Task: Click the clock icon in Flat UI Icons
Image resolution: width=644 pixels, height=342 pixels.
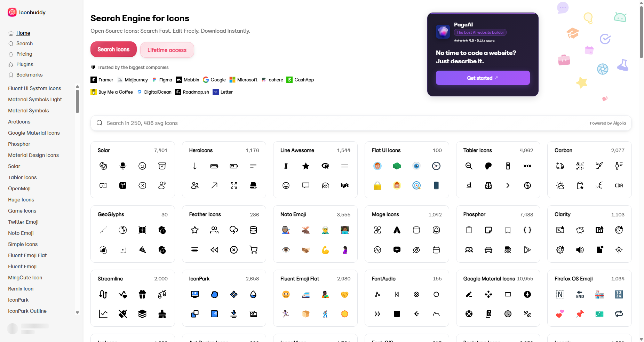Action: coord(436,166)
